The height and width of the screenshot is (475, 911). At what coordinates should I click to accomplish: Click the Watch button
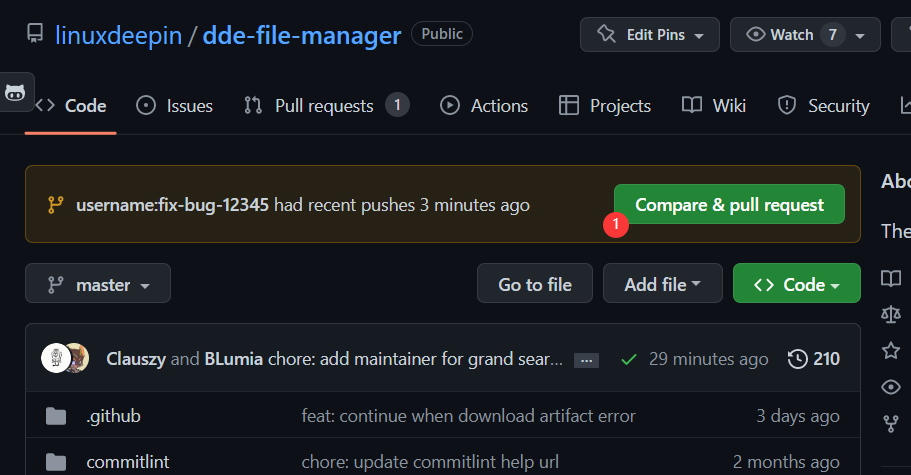click(x=780, y=35)
